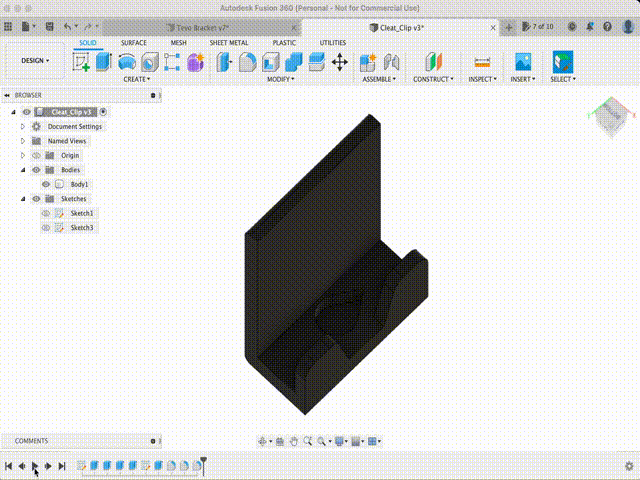Image resolution: width=640 pixels, height=480 pixels.
Task: Open the INSERT dropdown menu
Action: click(x=523, y=79)
